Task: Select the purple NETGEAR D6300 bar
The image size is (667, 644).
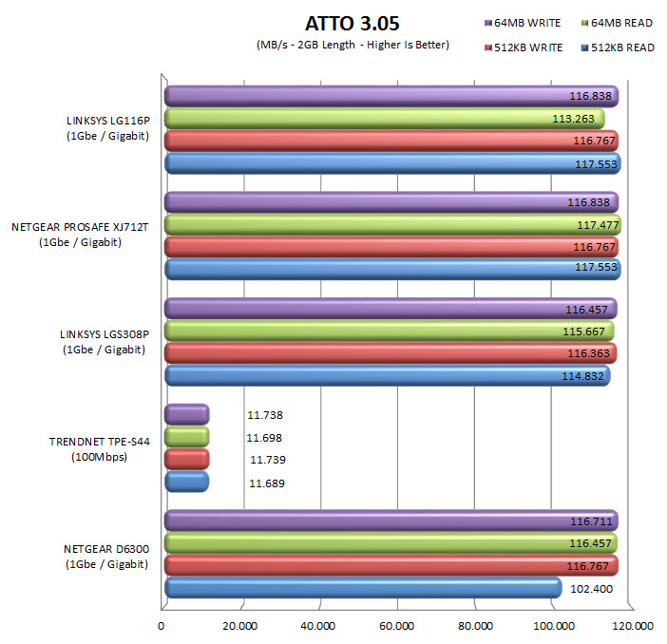Action: 391,521
